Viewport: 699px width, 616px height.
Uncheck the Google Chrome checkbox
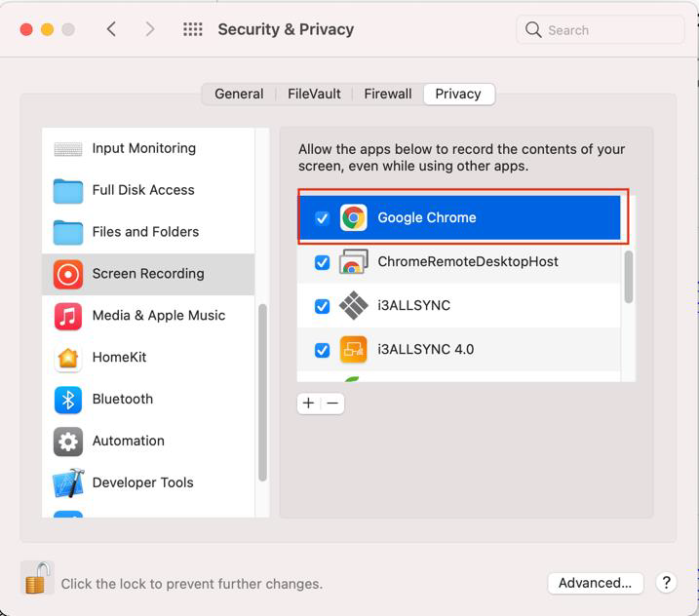[x=323, y=218]
